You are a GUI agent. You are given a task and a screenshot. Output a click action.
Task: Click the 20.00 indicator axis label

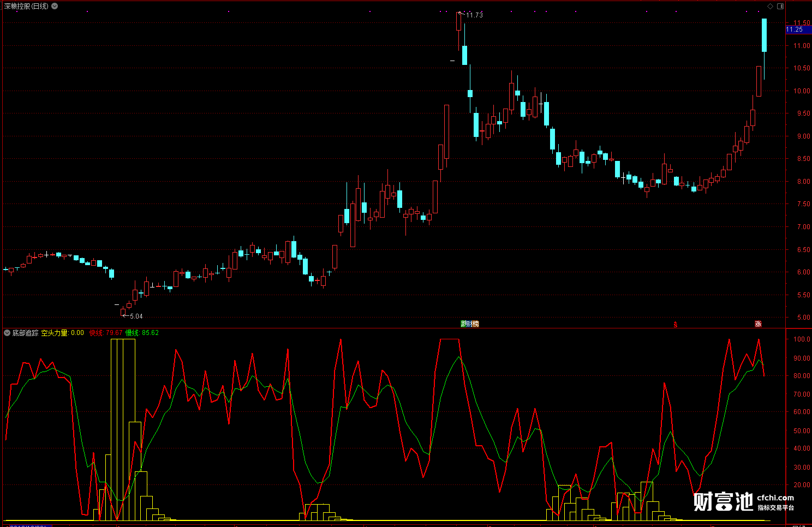(802, 485)
